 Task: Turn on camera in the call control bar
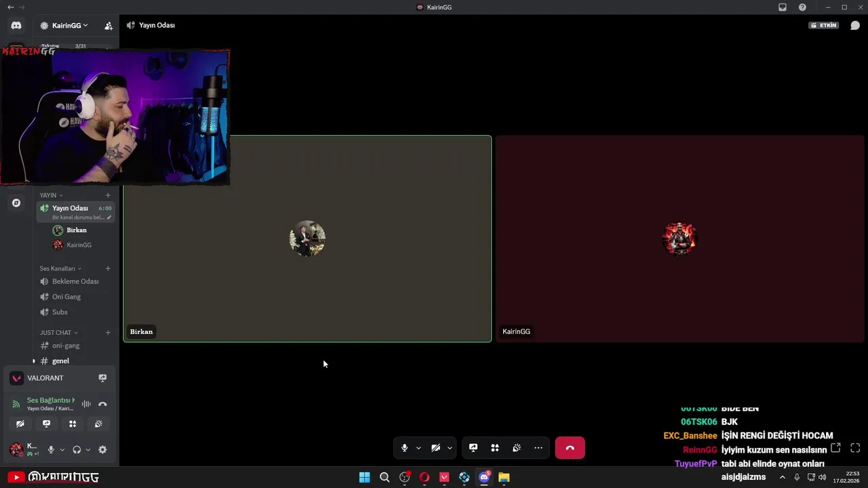point(435,448)
